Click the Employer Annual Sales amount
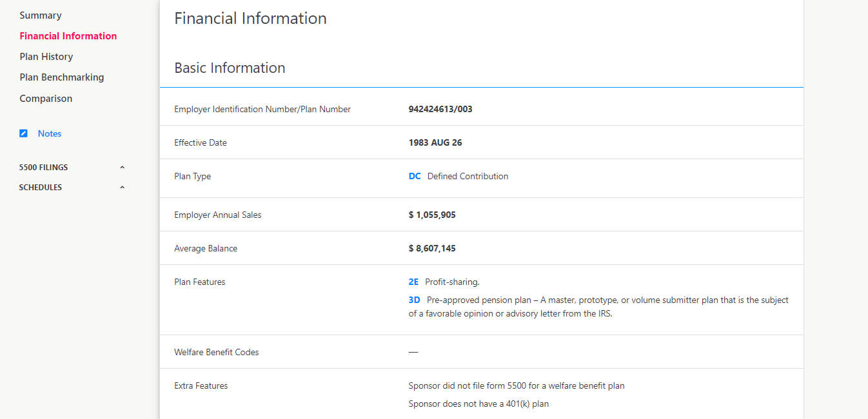 432,215
